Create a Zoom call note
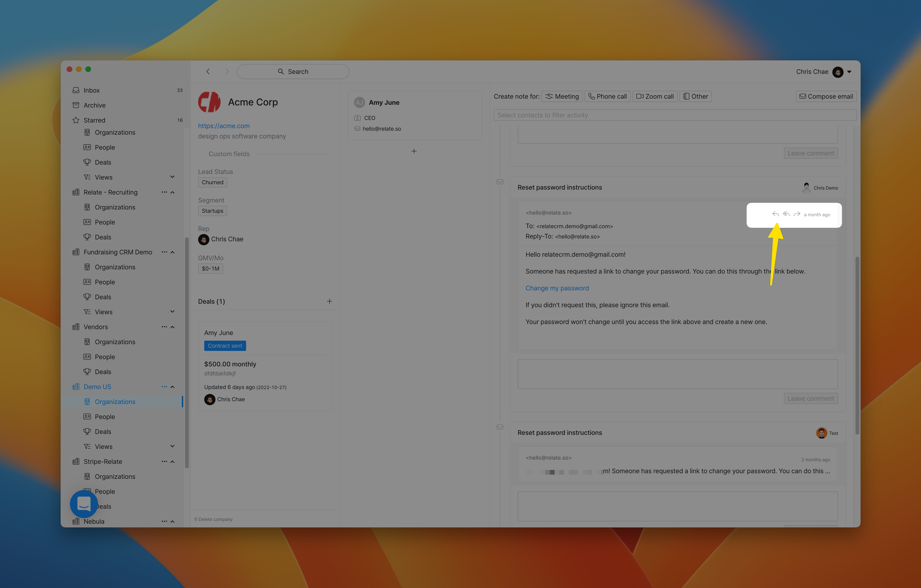 click(x=655, y=96)
